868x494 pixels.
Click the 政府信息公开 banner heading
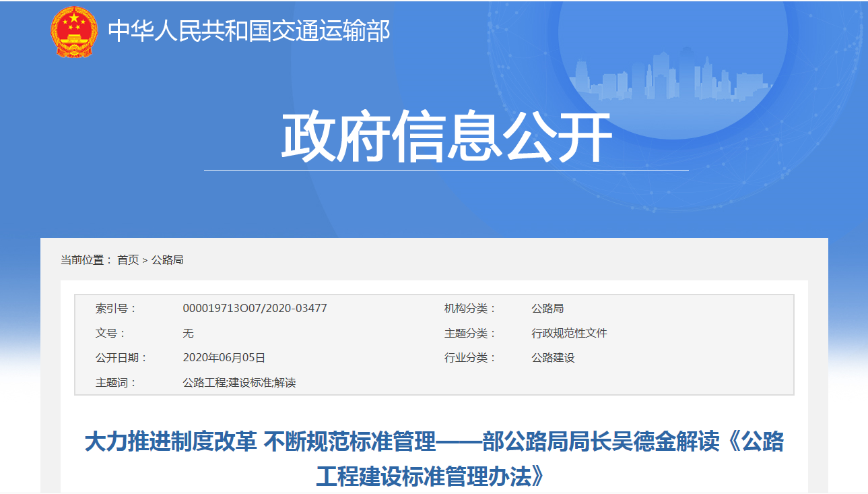tap(446, 137)
